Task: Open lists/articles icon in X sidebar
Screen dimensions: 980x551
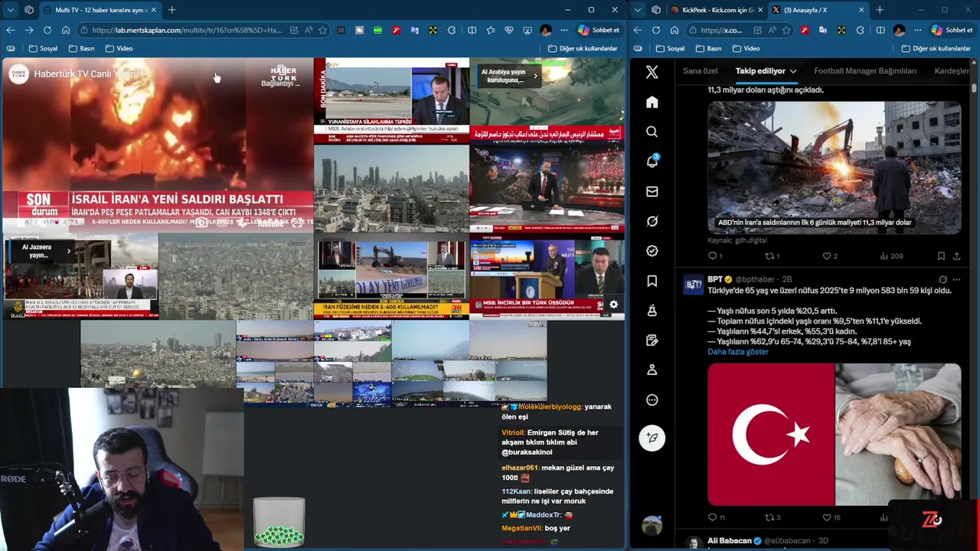Action: pyautogui.click(x=652, y=340)
